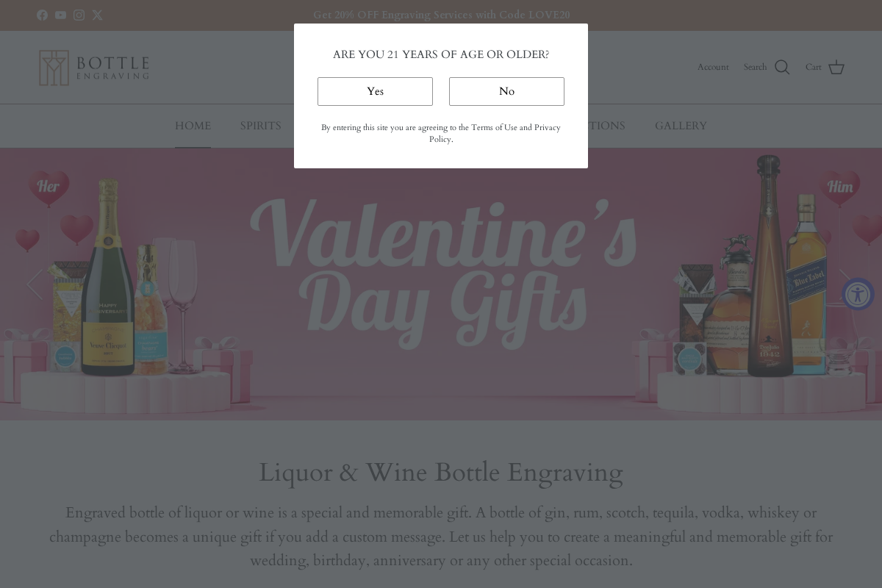The width and height of the screenshot is (882, 588).
Task: Open the X (Twitter) social icon
Action: pos(97,15)
